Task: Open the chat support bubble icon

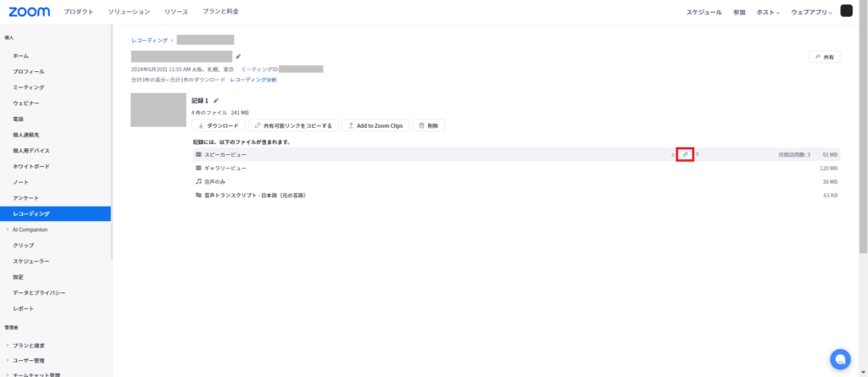Action: (x=839, y=358)
